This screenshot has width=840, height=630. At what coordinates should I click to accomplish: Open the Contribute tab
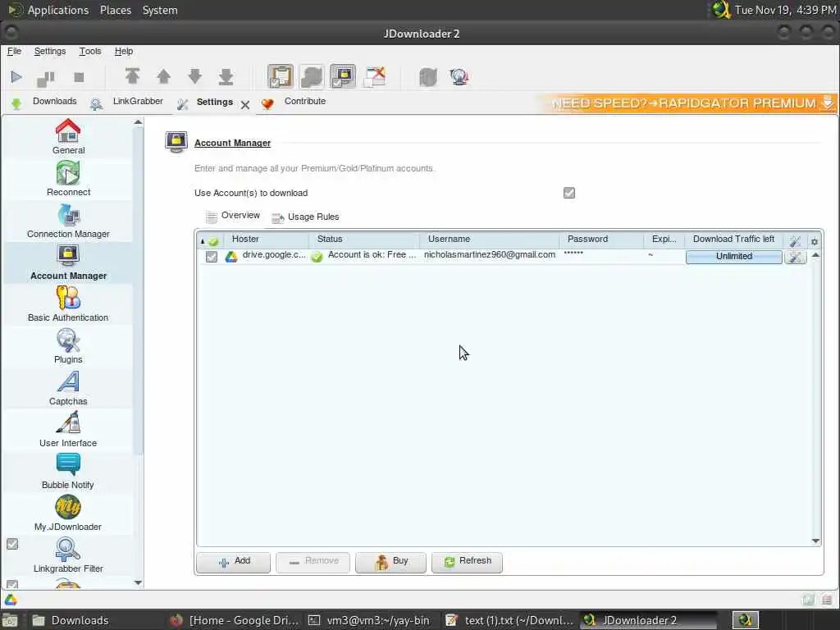pos(294,102)
